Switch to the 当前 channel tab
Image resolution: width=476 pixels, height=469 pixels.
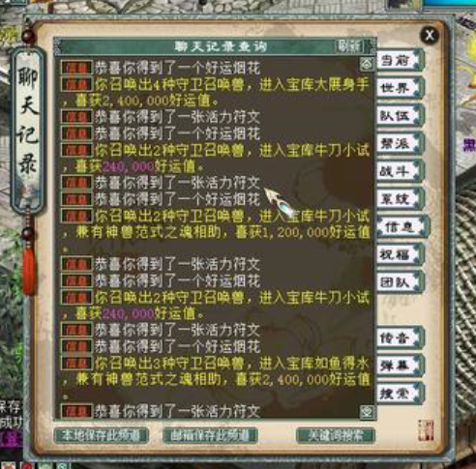click(x=400, y=60)
